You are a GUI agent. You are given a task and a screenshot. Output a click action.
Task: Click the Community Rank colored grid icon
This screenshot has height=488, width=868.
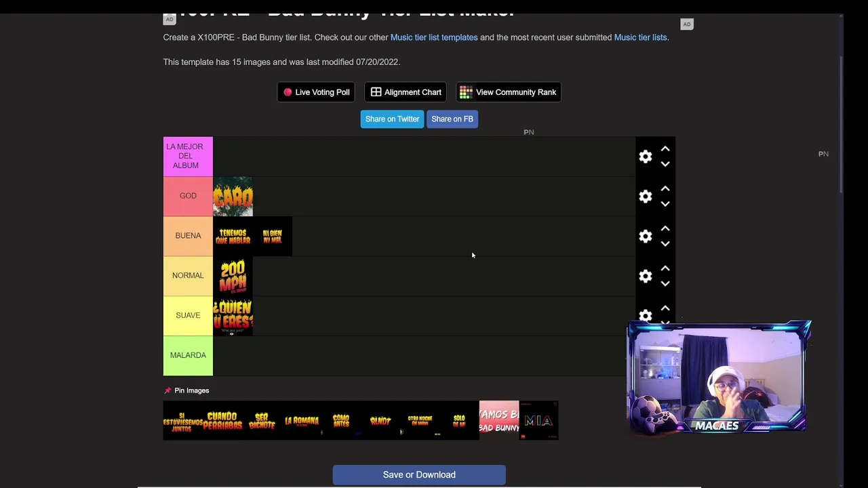click(466, 92)
